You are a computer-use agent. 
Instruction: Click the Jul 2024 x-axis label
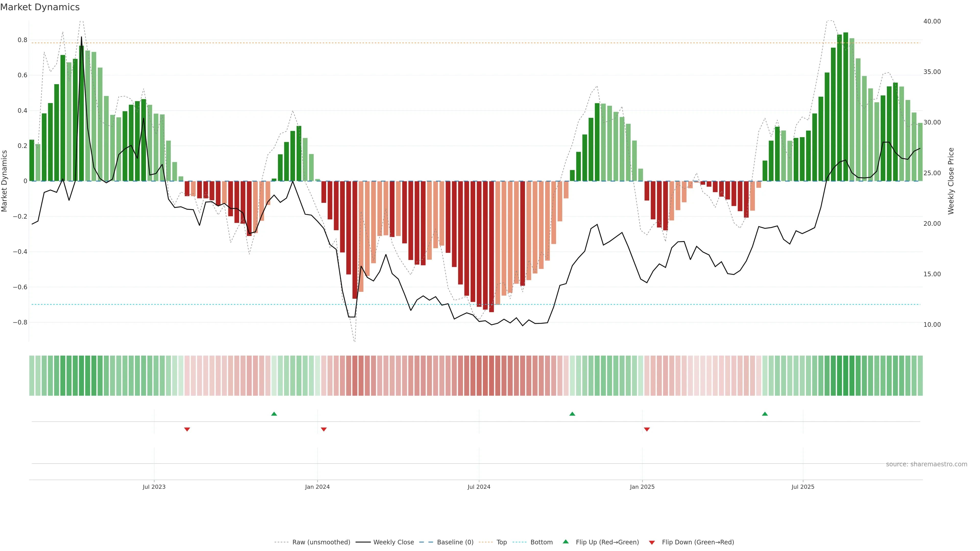point(479,487)
